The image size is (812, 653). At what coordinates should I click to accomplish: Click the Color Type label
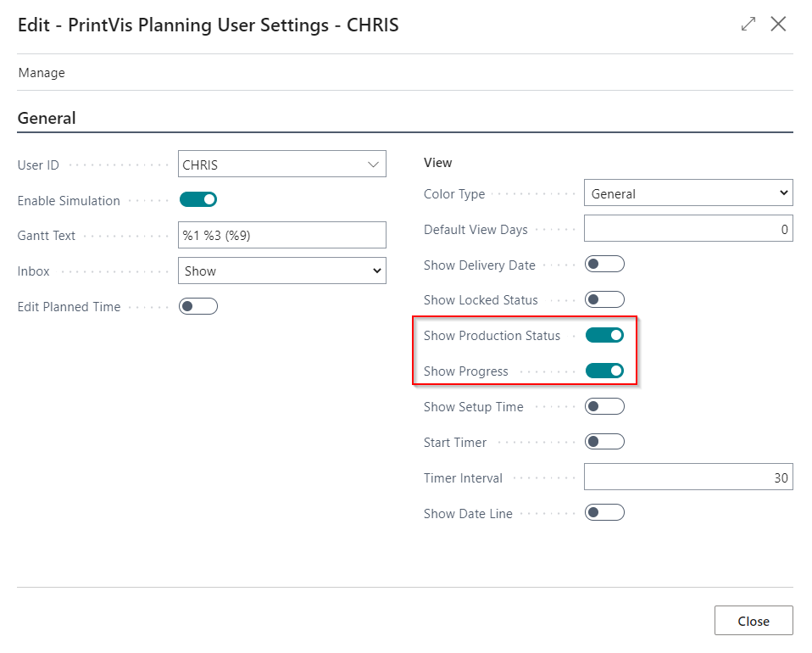tap(454, 194)
